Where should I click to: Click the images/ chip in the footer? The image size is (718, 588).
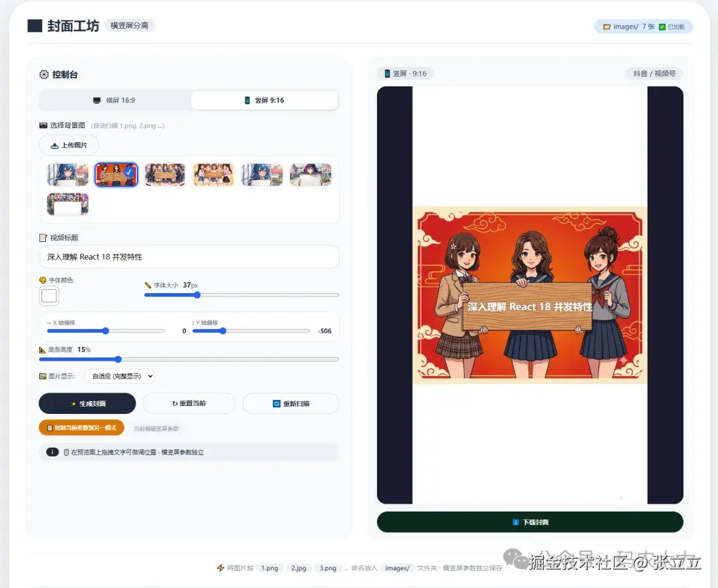coord(397,568)
